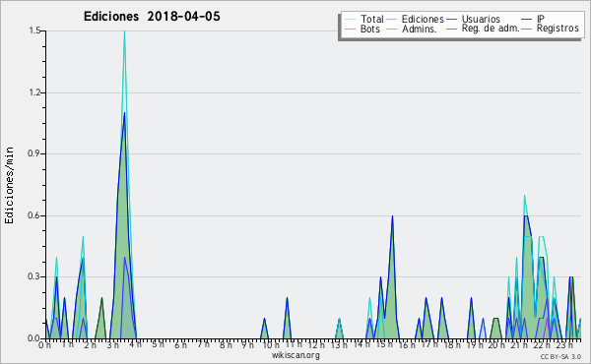
Task: Click the 0.6 y-axis value
Action: [x=34, y=215]
